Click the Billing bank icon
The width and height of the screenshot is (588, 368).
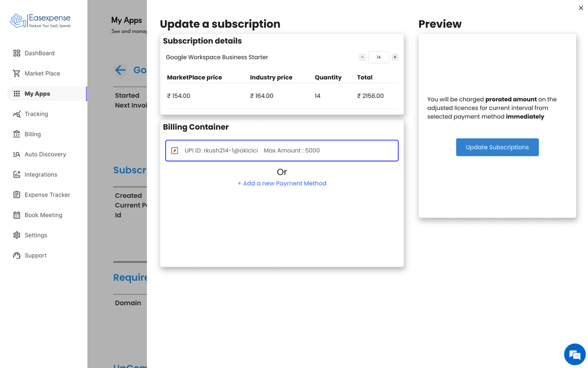pos(16,134)
